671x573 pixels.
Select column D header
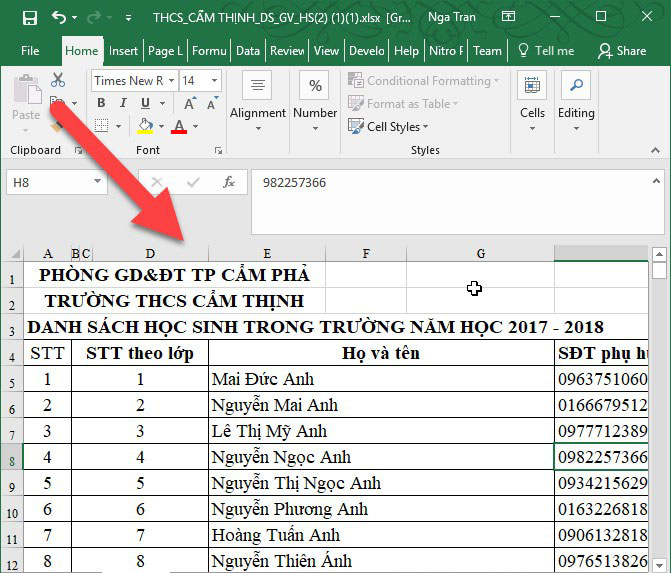[150, 254]
